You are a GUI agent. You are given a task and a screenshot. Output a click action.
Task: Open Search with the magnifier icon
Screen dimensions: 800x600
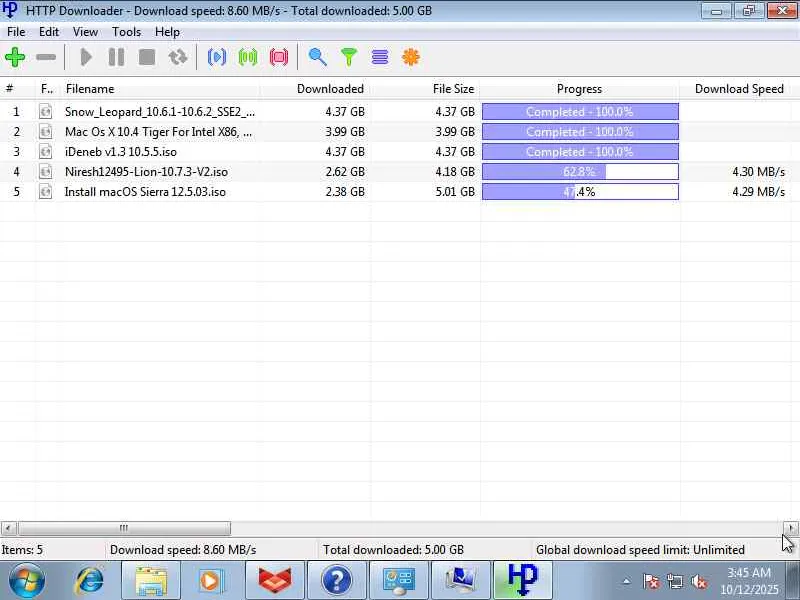click(318, 57)
